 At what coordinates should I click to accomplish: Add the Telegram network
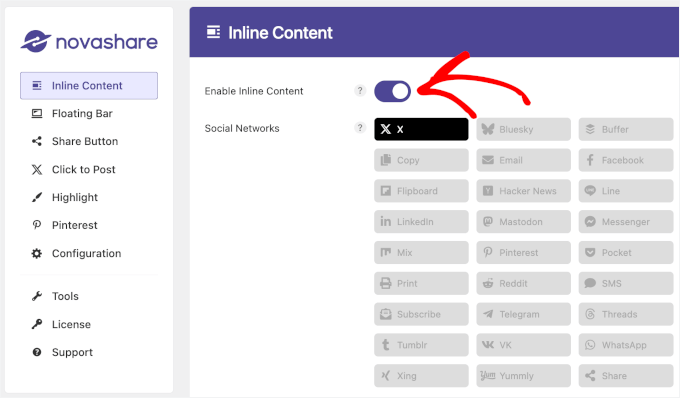pyautogui.click(x=523, y=314)
